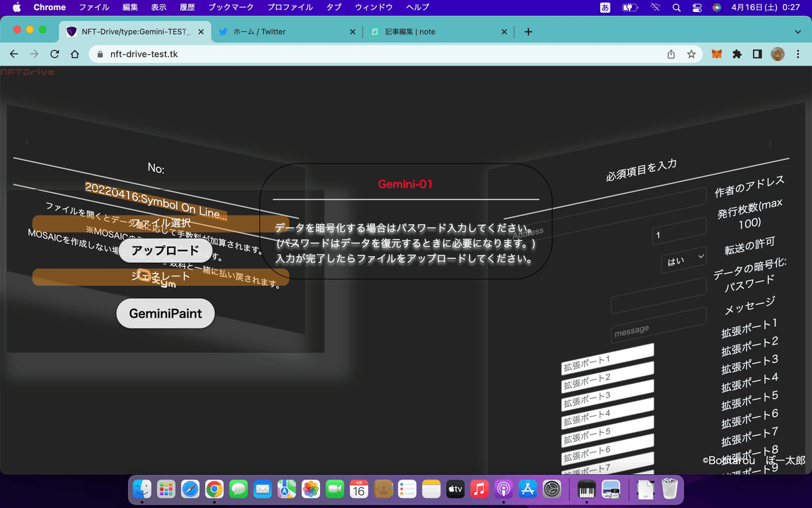Open the Chrome profile avatar

tap(778, 54)
